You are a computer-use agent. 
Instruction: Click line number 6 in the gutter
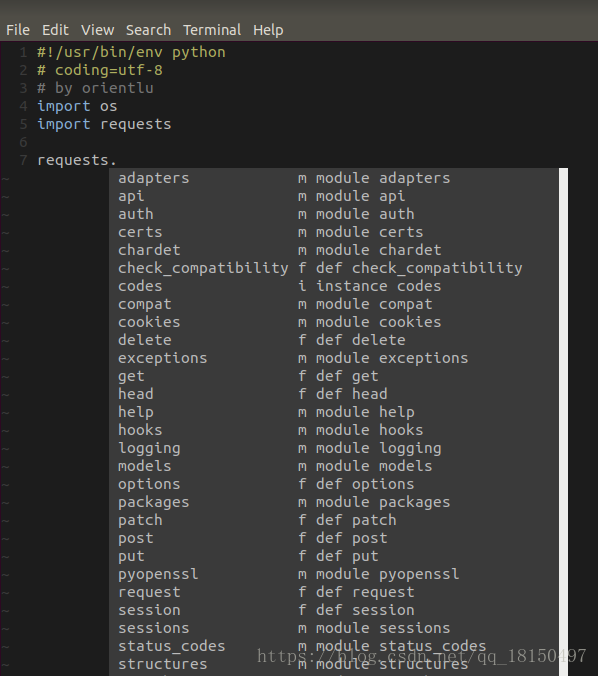tap(23, 142)
